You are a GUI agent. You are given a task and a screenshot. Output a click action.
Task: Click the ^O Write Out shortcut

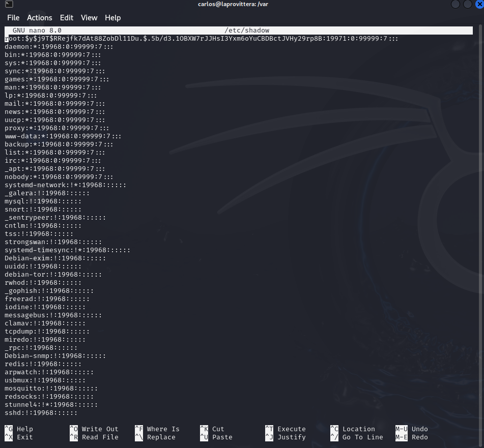94,429
